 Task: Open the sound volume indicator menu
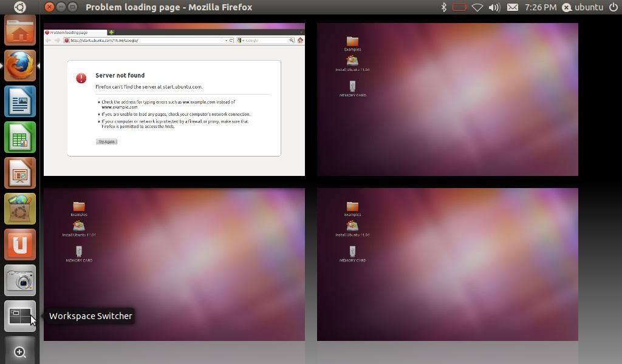coord(494,7)
